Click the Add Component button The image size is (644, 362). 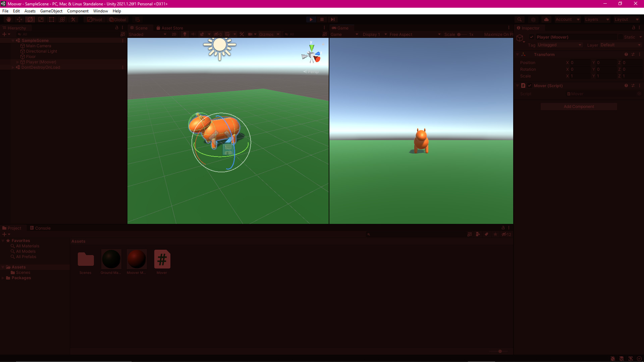[x=579, y=107]
